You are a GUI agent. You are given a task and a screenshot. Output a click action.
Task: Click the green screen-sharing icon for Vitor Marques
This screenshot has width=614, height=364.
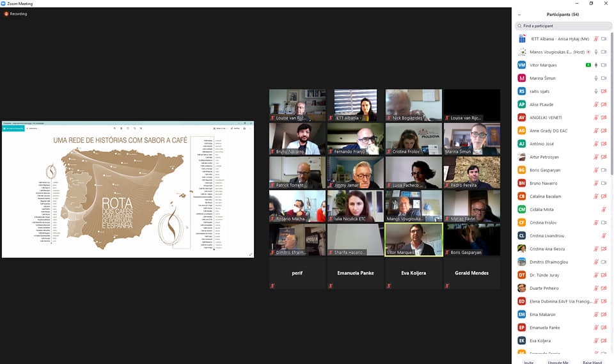click(x=588, y=65)
